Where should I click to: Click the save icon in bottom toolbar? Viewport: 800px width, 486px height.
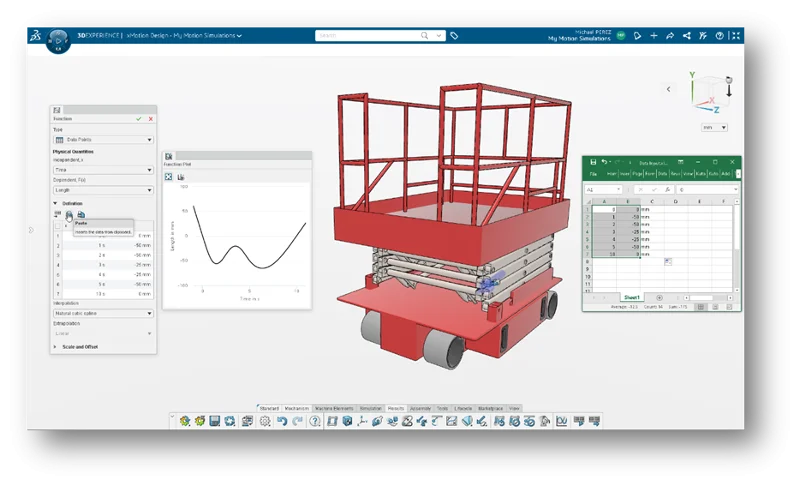[214, 421]
